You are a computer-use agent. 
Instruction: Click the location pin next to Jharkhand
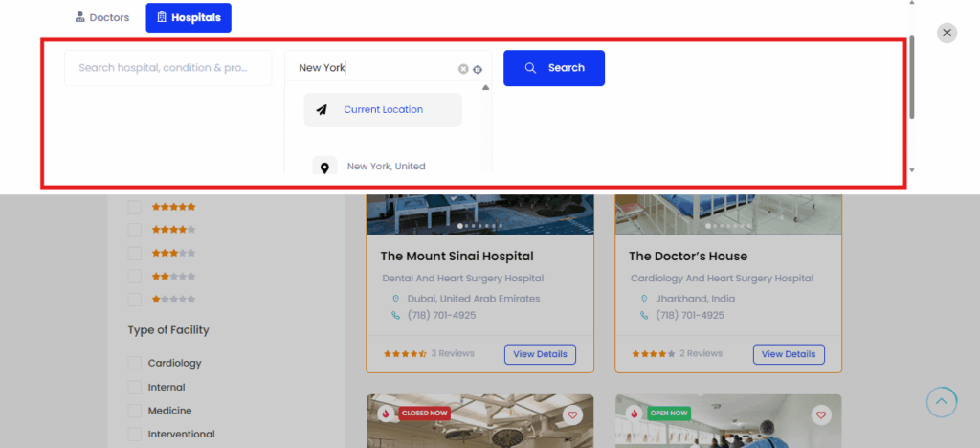(644, 300)
